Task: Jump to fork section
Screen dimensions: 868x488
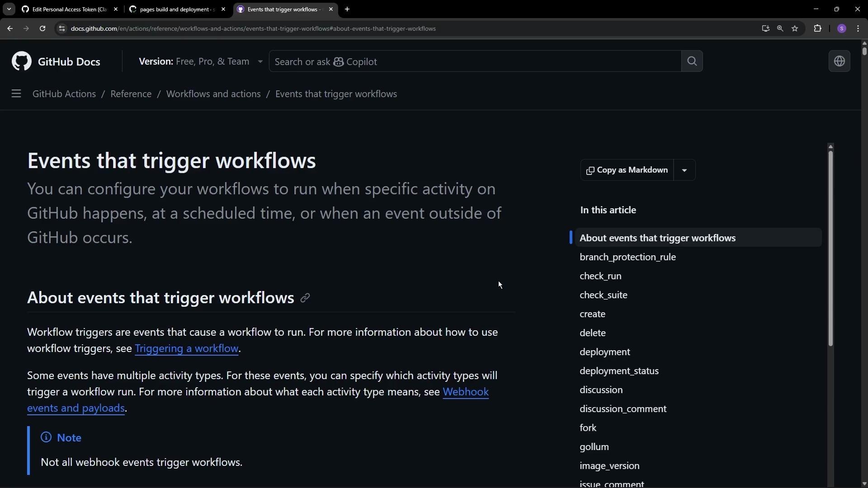Action: click(x=588, y=428)
